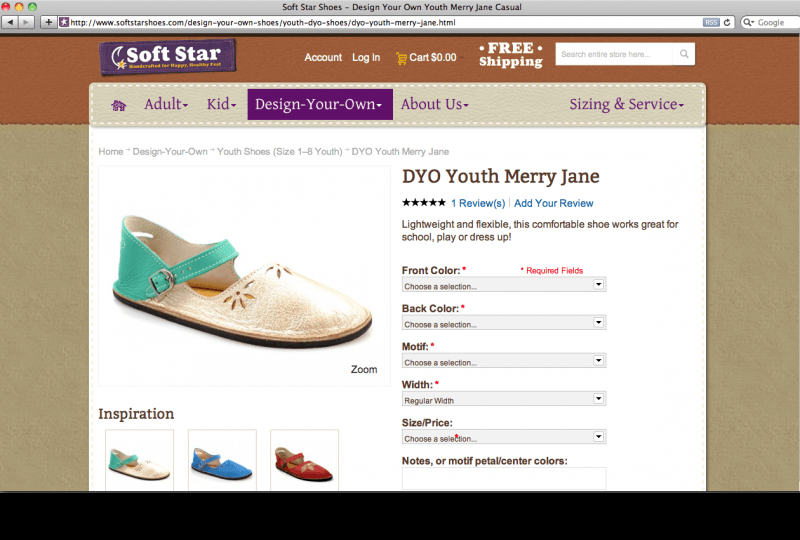Click the search magnifier icon in store search

click(x=684, y=54)
